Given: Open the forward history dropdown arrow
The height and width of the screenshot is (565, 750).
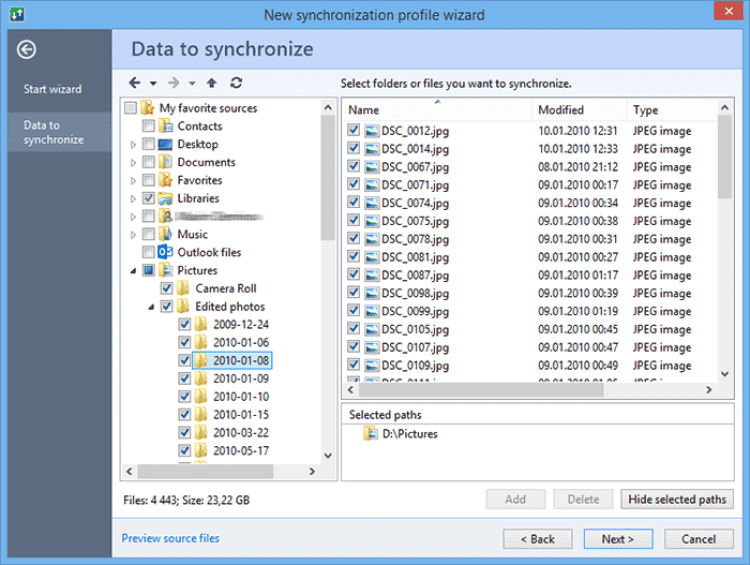Looking at the screenshot, I should (x=192, y=84).
